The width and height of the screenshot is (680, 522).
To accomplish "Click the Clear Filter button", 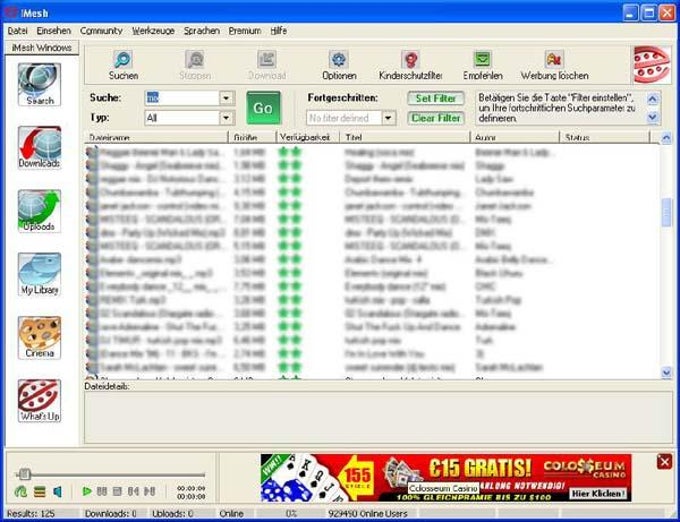I will coord(436,117).
